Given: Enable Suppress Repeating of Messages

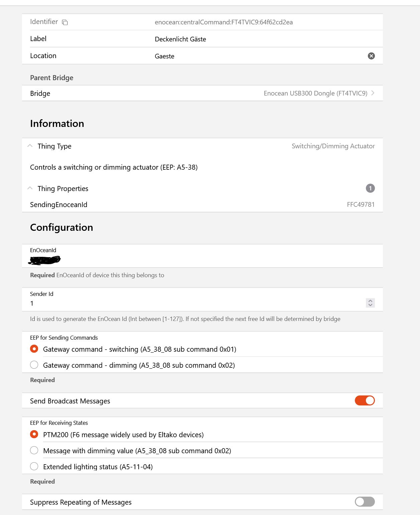Looking at the screenshot, I should [x=365, y=502].
